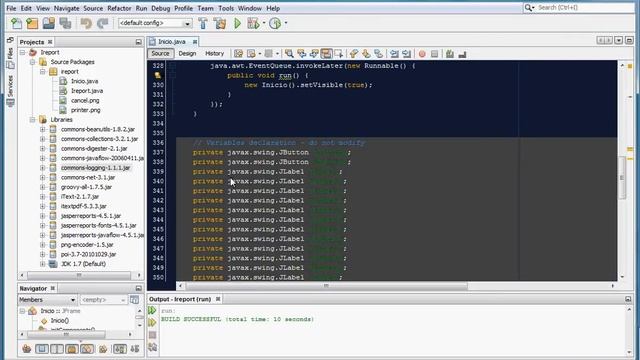Click the New Project icon
Image resolution: width=640 pixels, height=360 pixels.
coord(32,23)
